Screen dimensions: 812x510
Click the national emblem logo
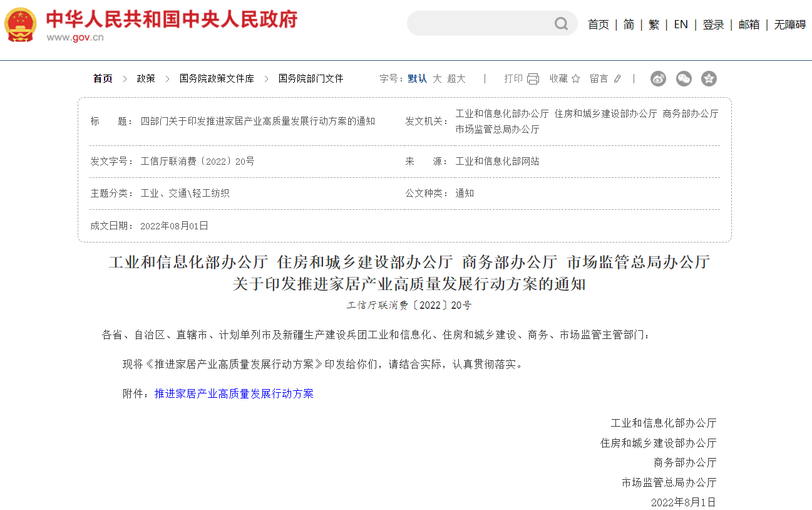pyautogui.click(x=21, y=24)
